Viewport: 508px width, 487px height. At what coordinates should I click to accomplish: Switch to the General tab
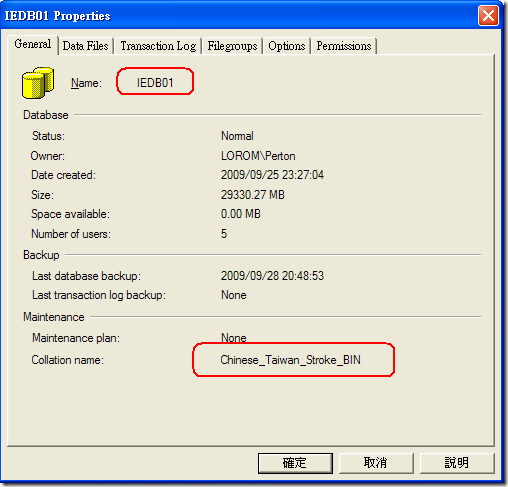[x=33, y=44]
